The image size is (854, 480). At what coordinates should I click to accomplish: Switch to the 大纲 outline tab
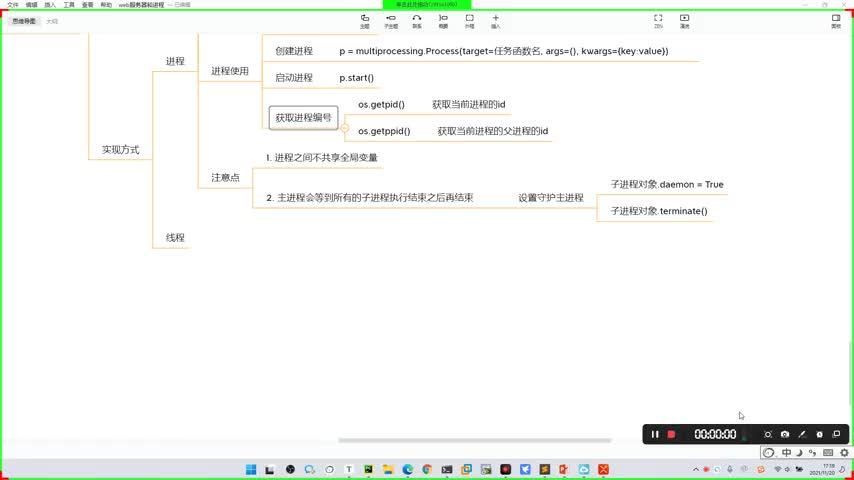tap(52, 21)
